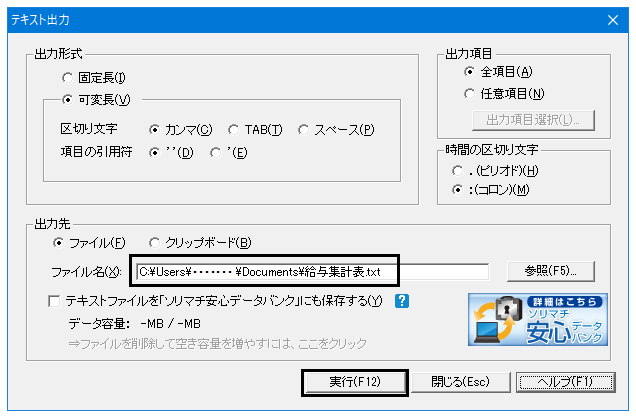Open the ソリマチ安心データバンク details banner
Screen dimensions: 636x417
coord(537,319)
